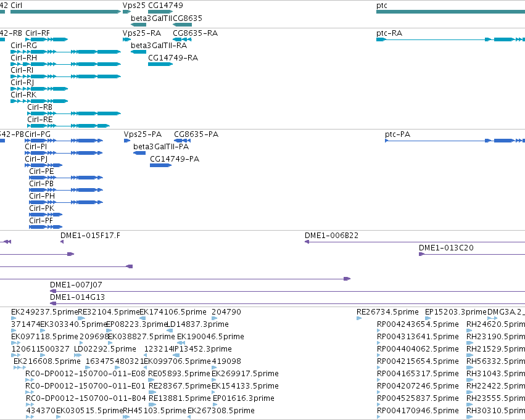
Task: Click the Vps25-RA transcript label
Action: [142, 33]
